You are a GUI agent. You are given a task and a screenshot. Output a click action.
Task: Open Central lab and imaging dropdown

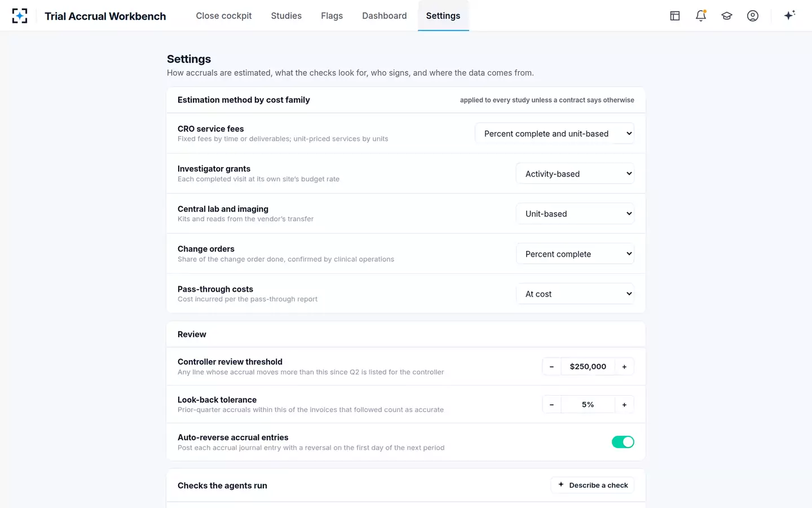coord(575,214)
